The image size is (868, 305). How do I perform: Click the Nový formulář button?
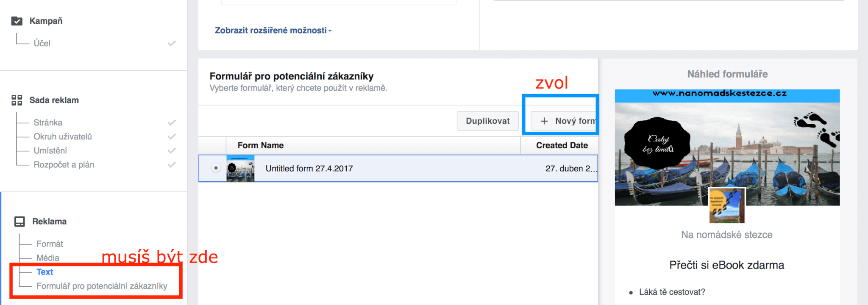tap(568, 121)
